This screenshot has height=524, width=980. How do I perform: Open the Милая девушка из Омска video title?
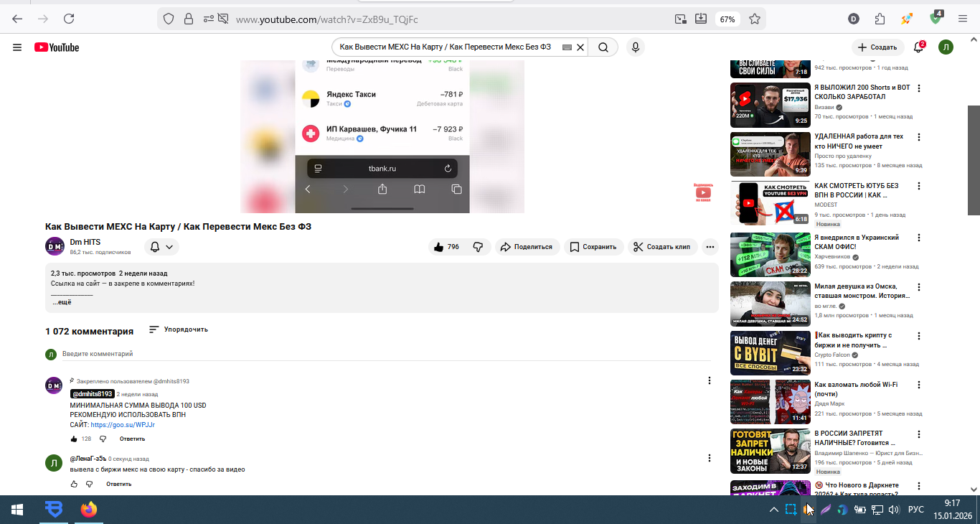point(862,291)
